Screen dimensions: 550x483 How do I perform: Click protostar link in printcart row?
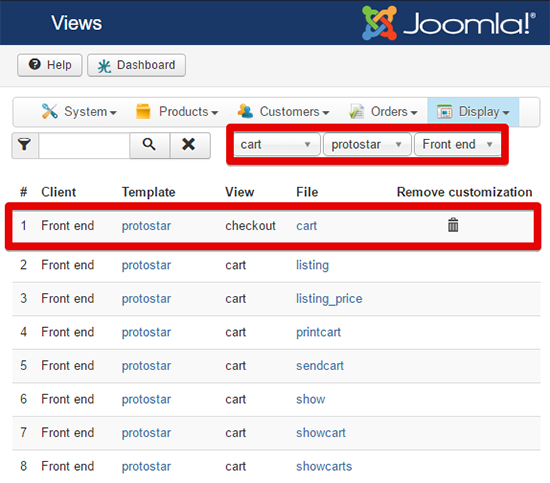(x=146, y=332)
